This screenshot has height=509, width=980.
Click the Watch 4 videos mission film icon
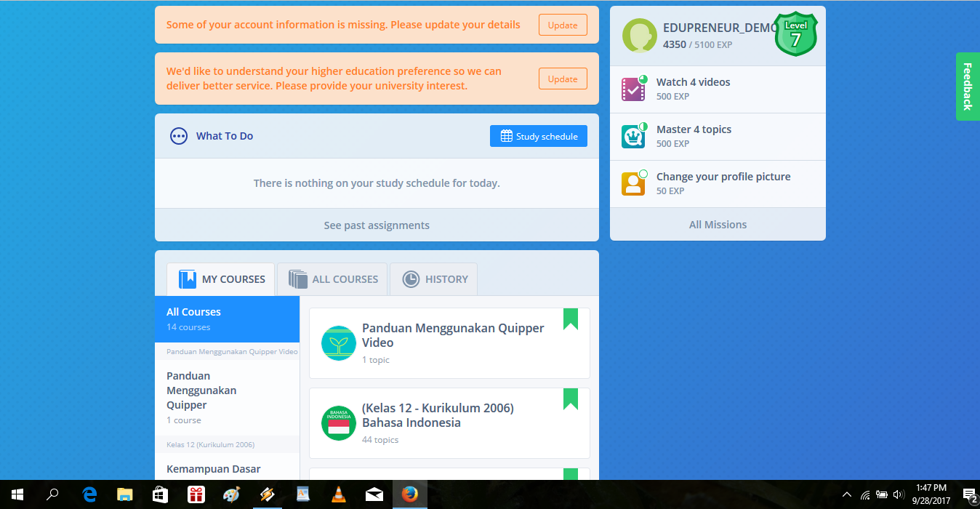coord(633,88)
